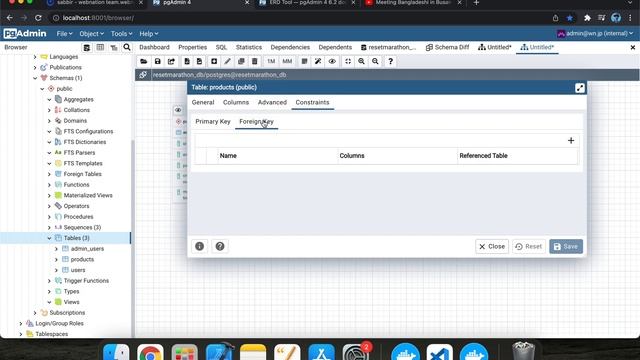This screenshot has width=640, height=360.
Task: Expand the Publications tree node
Action: [x=35, y=67]
